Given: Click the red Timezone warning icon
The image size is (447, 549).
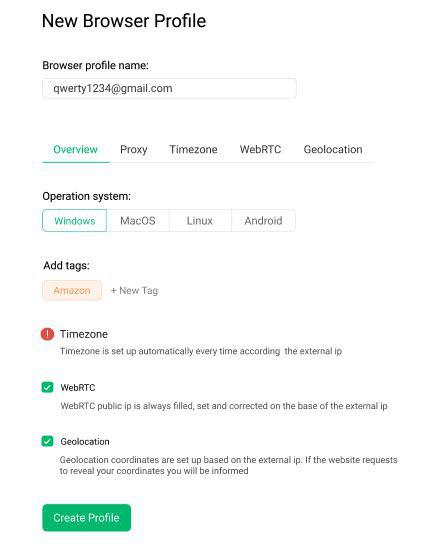Looking at the screenshot, I should pyautogui.click(x=47, y=334).
